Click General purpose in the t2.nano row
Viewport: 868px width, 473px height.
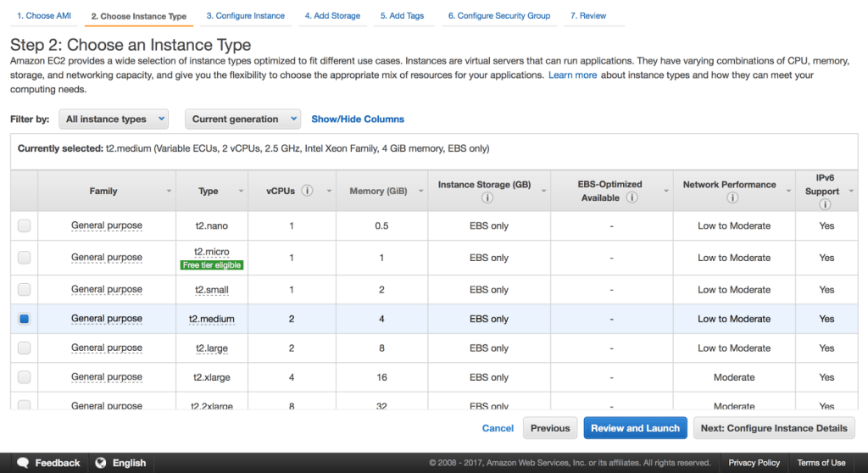(107, 225)
